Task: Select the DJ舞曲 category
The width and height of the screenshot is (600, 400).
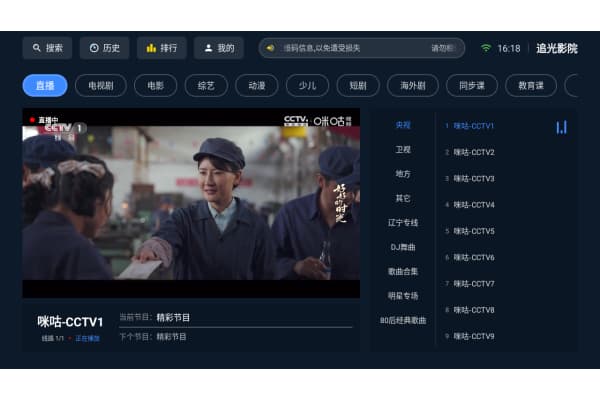Action: 403,247
